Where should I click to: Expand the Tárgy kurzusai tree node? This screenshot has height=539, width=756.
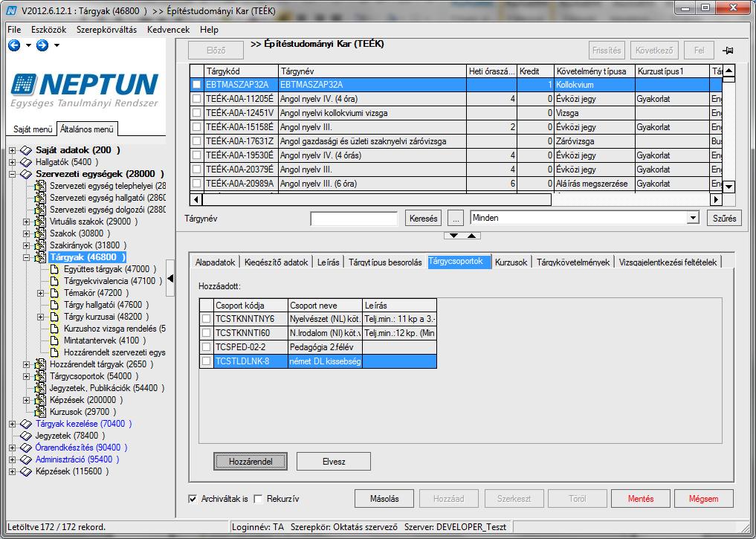tap(40, 317)
